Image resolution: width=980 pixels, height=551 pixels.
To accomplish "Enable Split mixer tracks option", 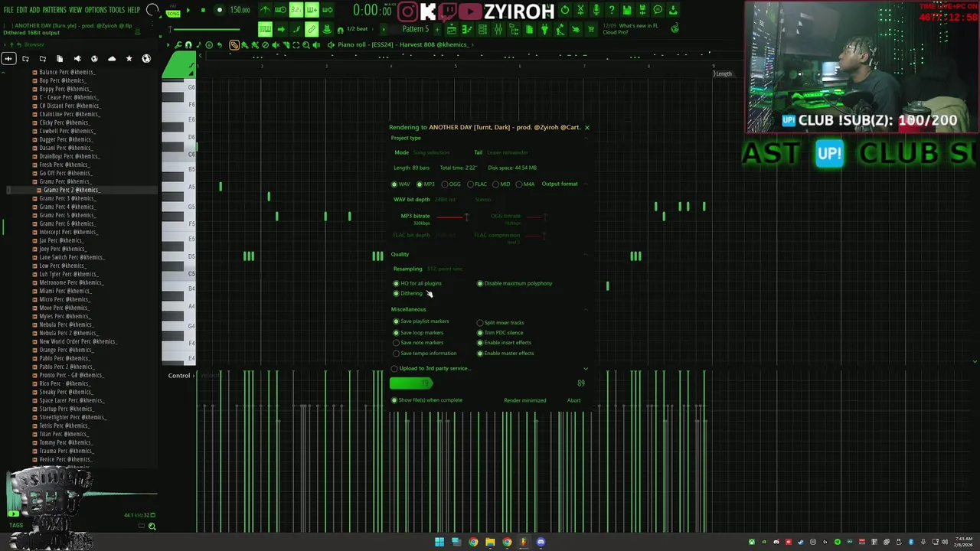I will point(501,323).
